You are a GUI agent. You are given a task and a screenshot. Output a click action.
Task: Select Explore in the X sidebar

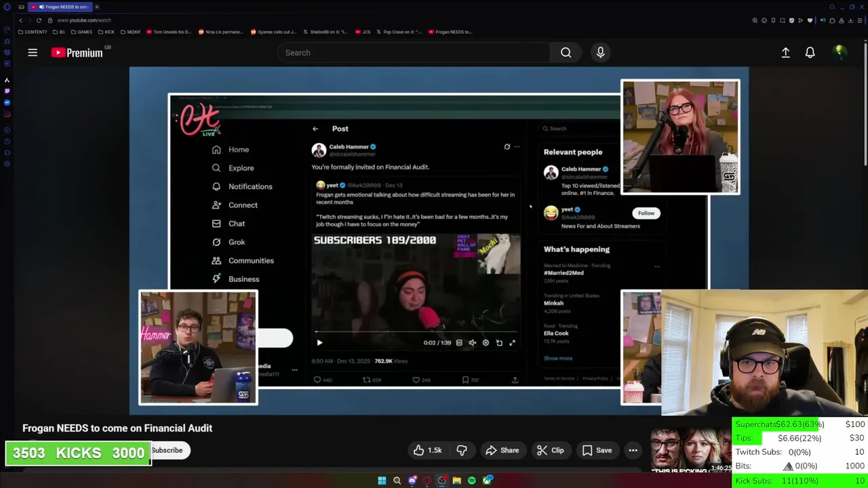pos(233,168)
